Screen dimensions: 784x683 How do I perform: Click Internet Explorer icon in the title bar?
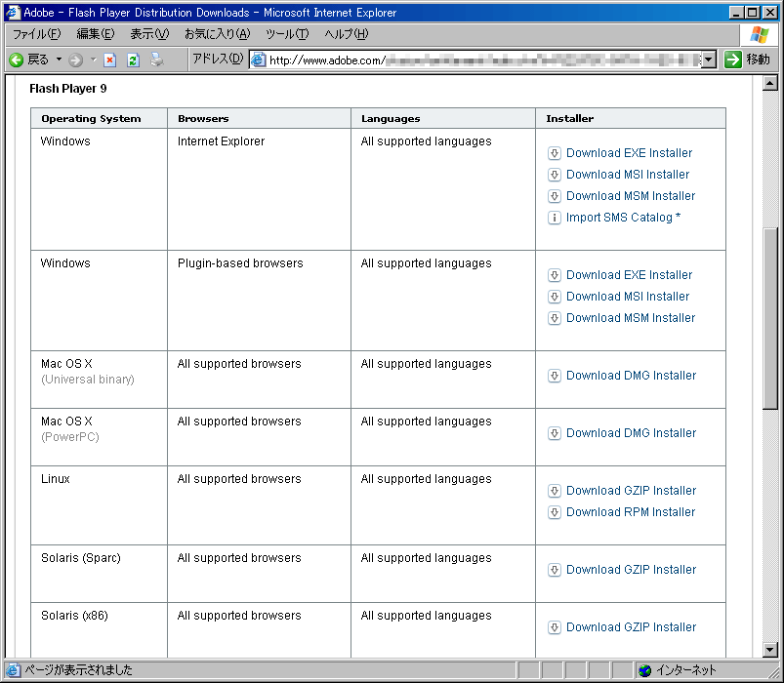[x=13, y=12]
